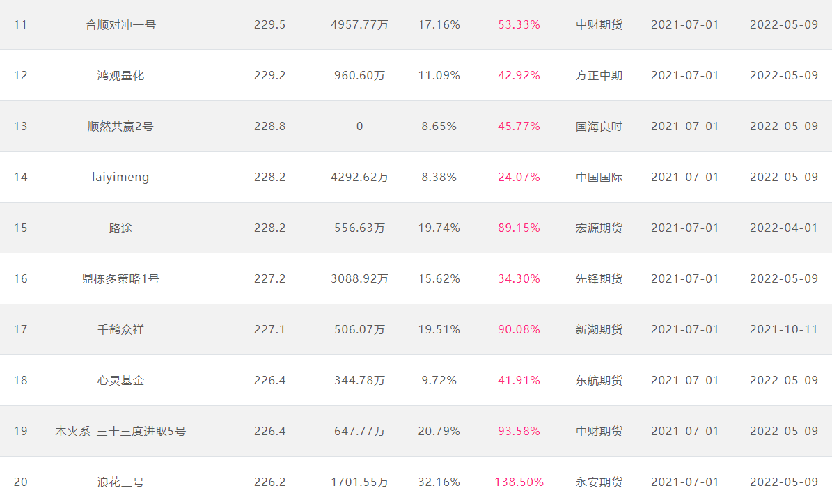Open 鼎栋多策略1号 account details
832x504 pixels.
tap(120, 279)
